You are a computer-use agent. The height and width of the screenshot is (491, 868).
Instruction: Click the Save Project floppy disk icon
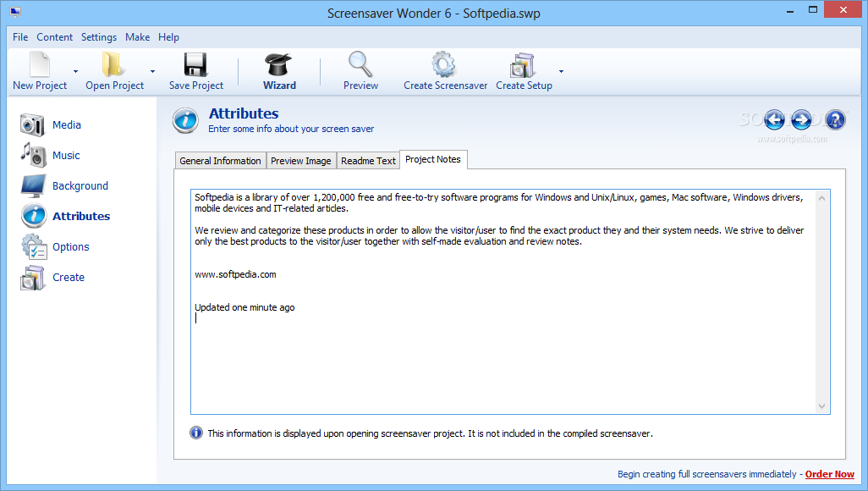tap(195, 64)
